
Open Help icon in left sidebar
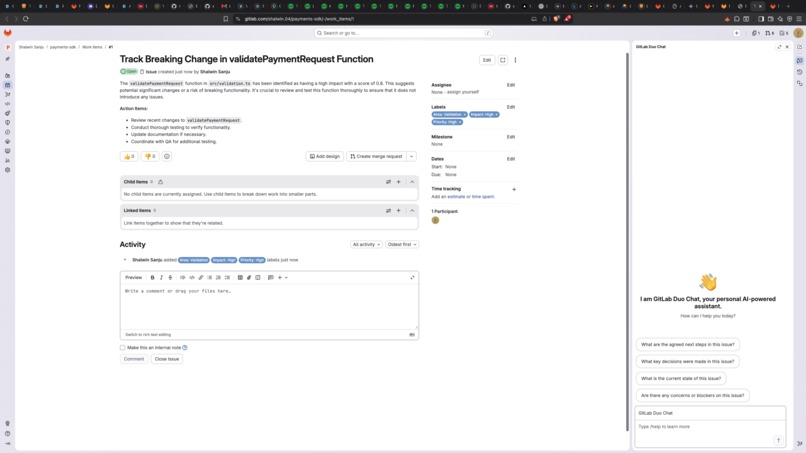[x=8, y=433]
